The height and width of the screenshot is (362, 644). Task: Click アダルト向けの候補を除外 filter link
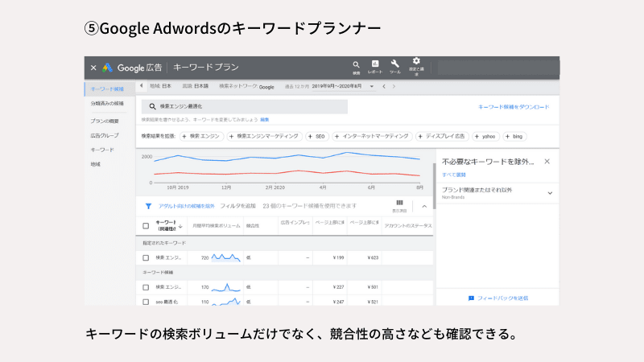[187, 206]
